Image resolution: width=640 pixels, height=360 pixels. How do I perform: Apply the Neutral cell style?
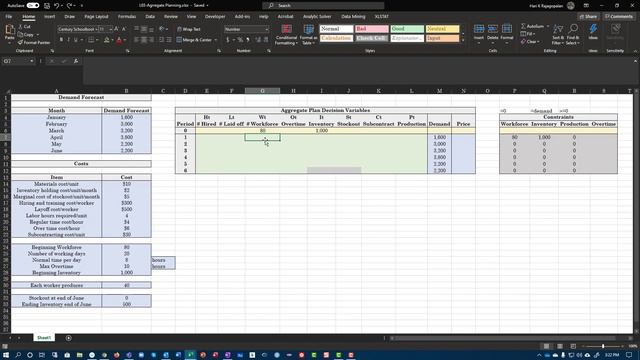point(442,29)
